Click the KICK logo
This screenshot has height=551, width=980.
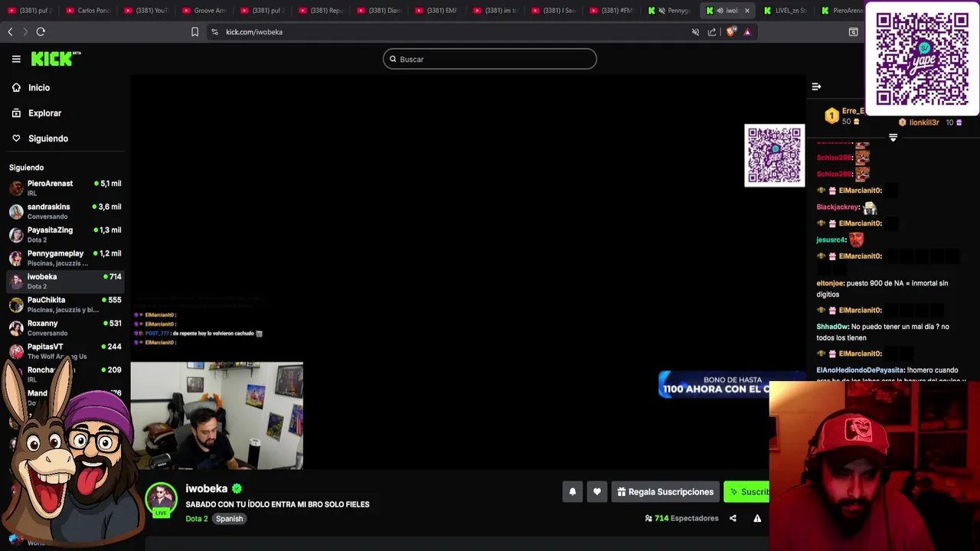pyautogui.click(x=56, y=58)
